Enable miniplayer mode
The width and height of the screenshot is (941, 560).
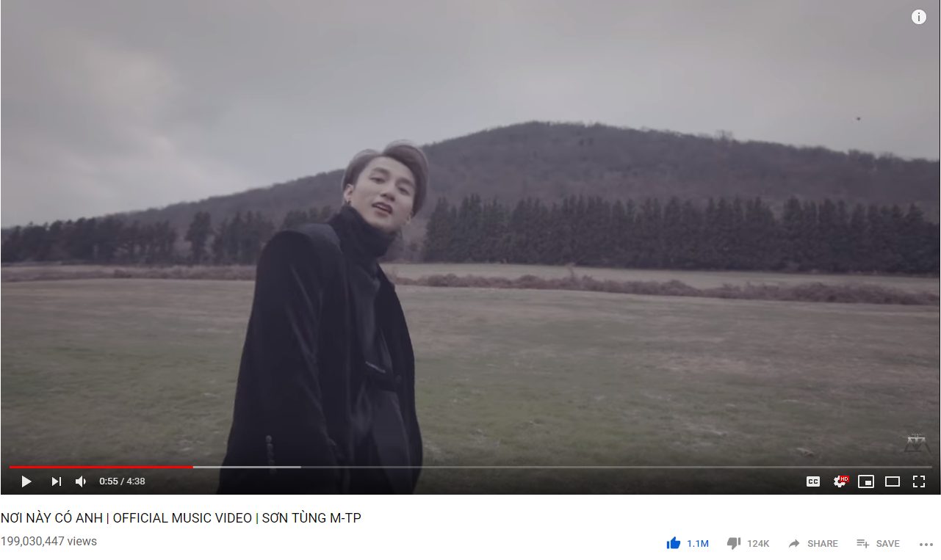pos(866,481)
